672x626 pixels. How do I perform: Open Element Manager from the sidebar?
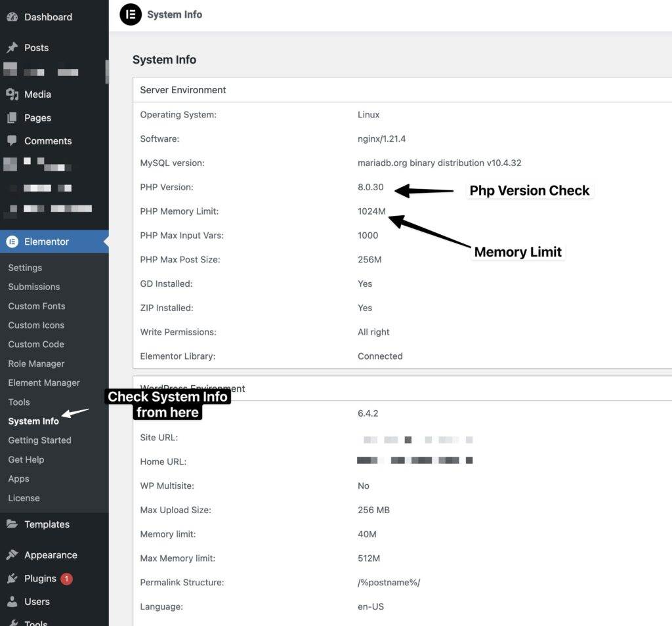(44, 383)
